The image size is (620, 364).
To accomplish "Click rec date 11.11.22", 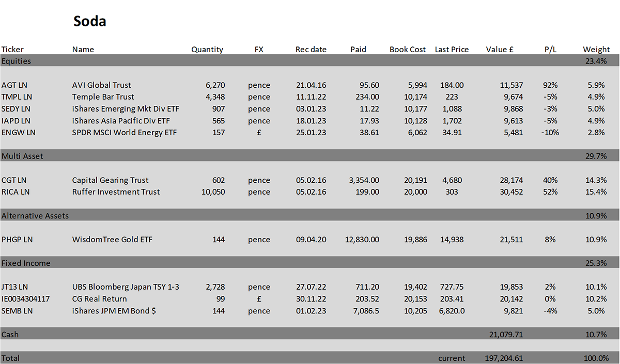I will click(x=311, y=97).
